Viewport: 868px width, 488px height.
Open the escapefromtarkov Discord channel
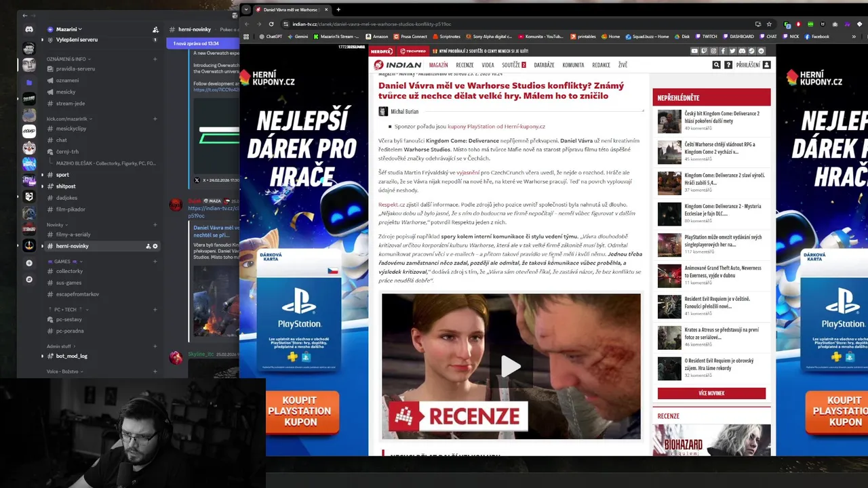tap(77, 294)
